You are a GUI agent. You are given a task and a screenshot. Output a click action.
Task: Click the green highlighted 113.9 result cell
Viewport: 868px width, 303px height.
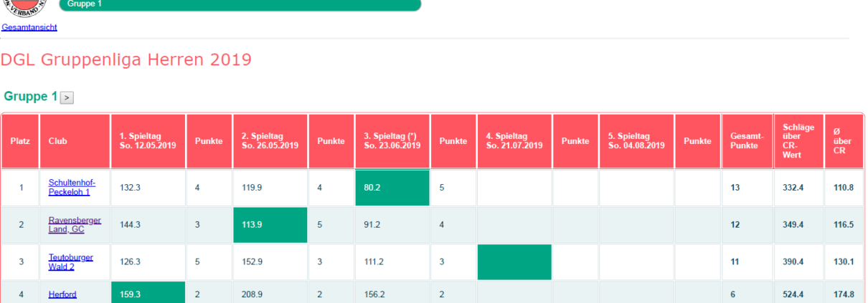(x=270, y=225)
